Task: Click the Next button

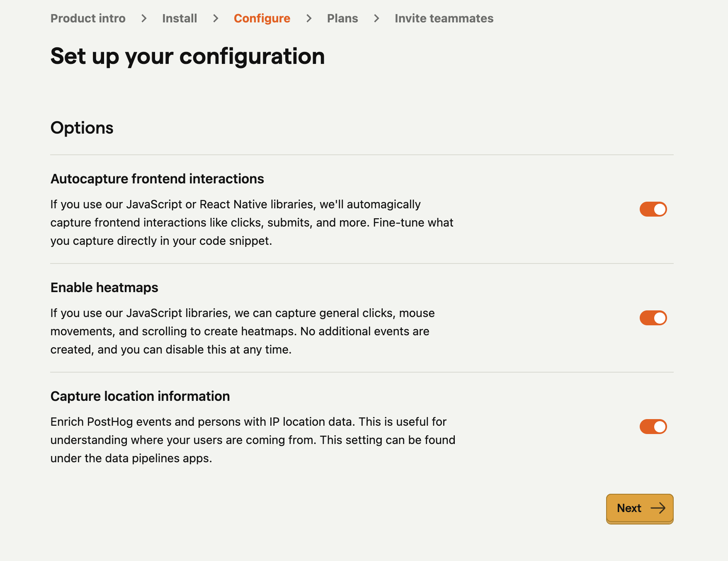Action: click(x=640, y=508)
